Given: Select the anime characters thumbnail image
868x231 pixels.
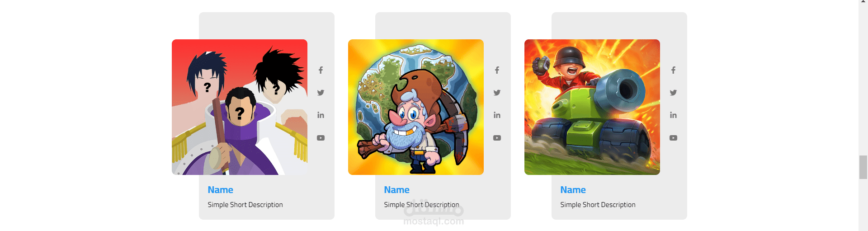Looking at the screenshot, I should pyautogui.click(x=240, y=107).
